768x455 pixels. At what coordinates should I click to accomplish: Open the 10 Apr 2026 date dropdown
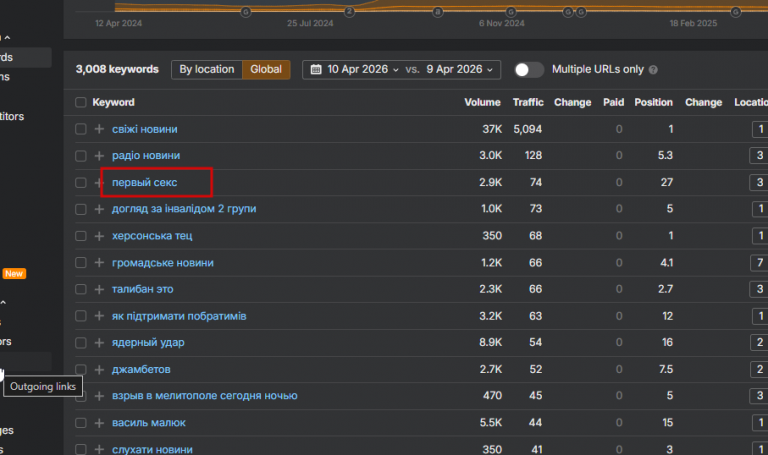pos(362,70)
